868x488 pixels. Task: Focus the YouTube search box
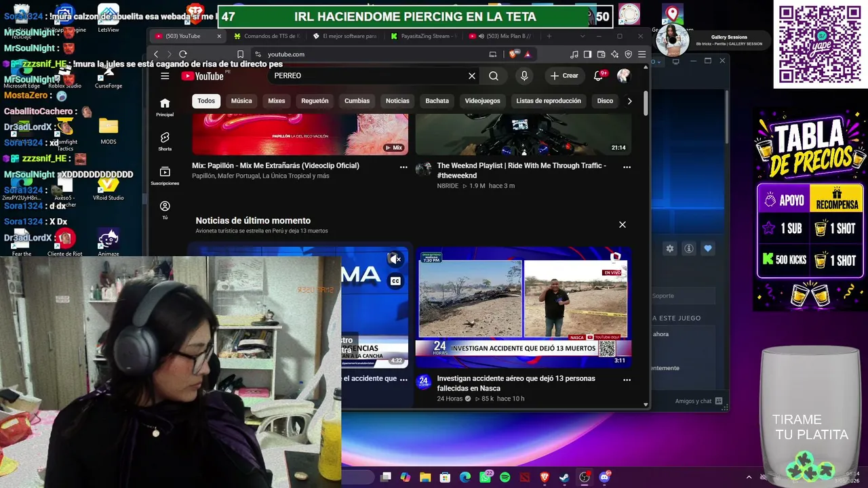click(366, 76)
